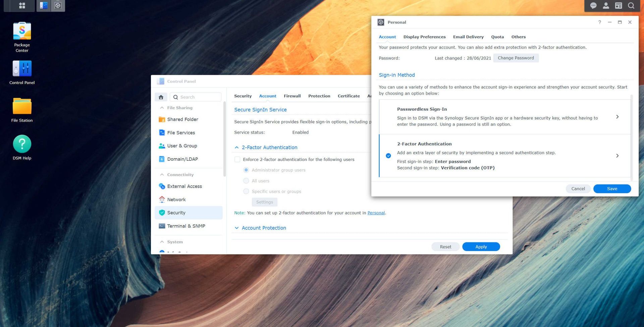Click the main menu grid icon
This screenshot has height=327, width=644.
[x=22, y=5]
